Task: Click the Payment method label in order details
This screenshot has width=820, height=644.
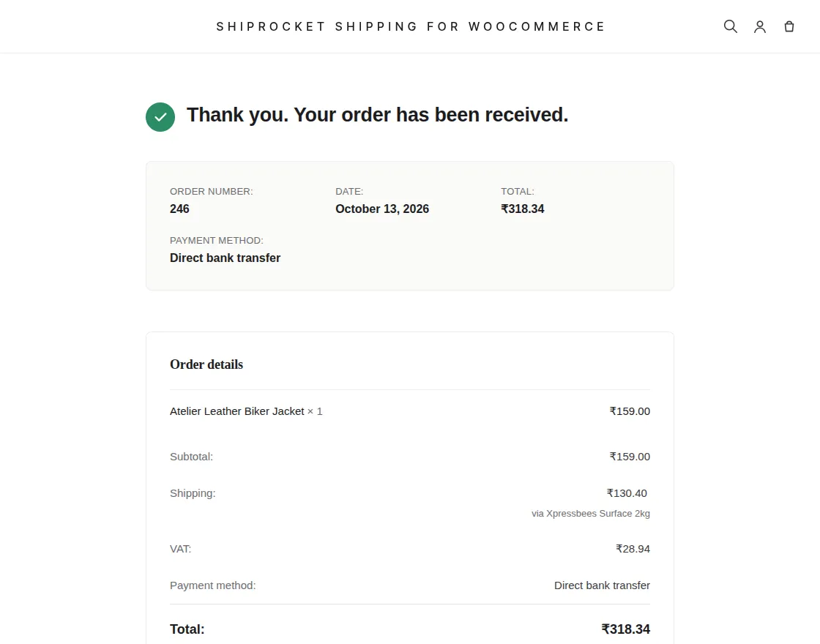Action: tap(213, 585)
